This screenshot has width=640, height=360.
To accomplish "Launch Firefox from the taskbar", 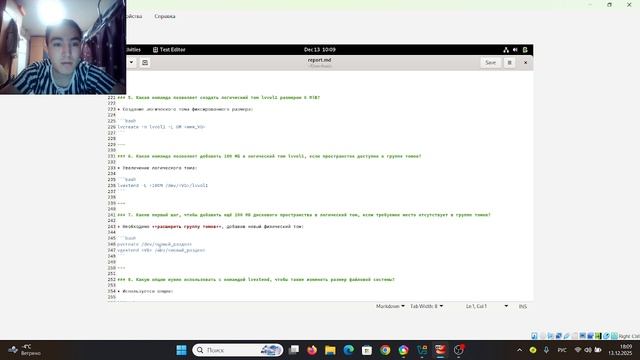I will (x=312, y=350).
